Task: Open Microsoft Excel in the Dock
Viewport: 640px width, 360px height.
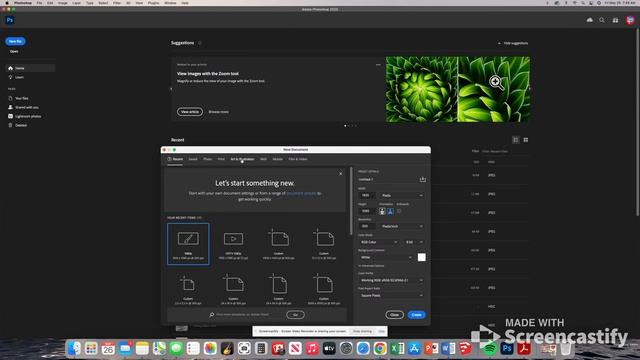Action: tap(397, 348)
